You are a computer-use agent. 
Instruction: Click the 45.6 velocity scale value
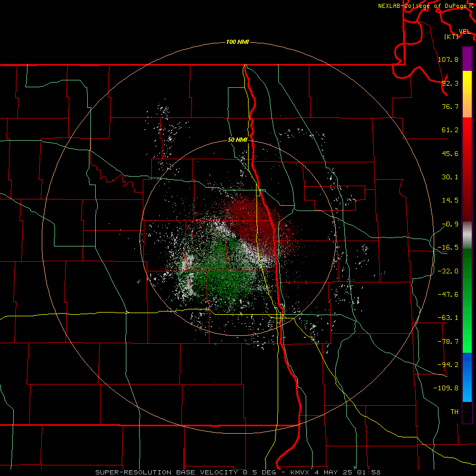tap(450, 153)
